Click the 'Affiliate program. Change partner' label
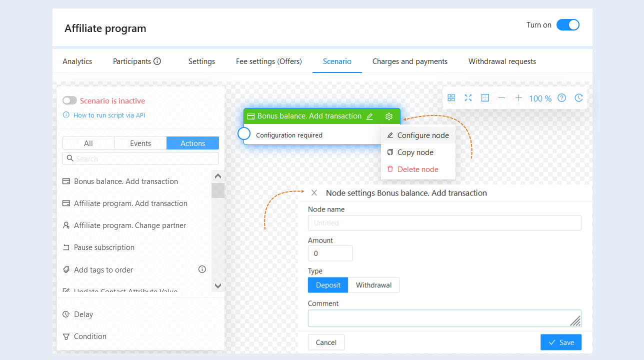Viewport: 644px width, 360px height. [130, 225]
